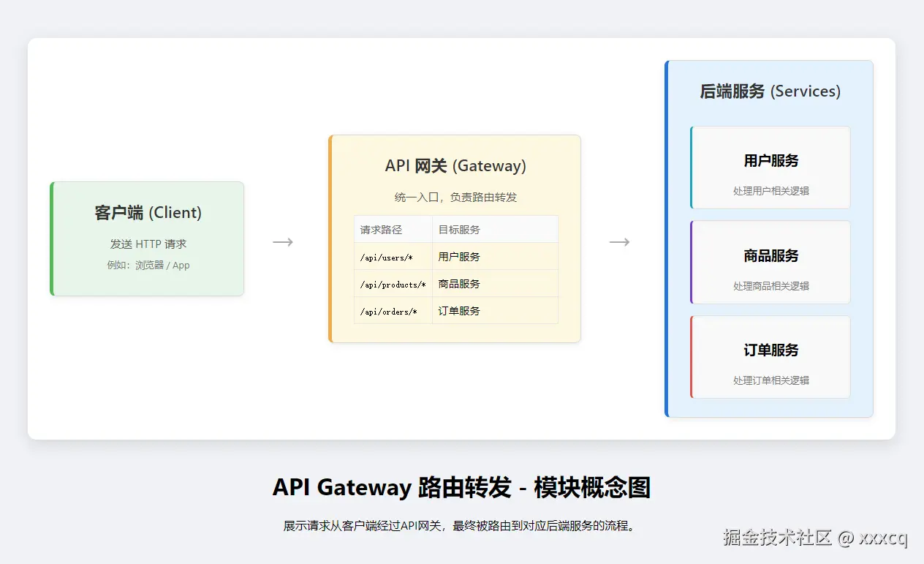The height and width of the screenshot is (564, 924).
Task: Click the arrow between gateway and services
Action: 620,241
